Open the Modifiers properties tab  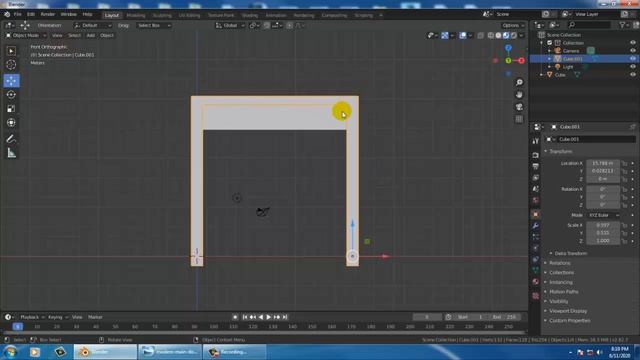point(536,226)
